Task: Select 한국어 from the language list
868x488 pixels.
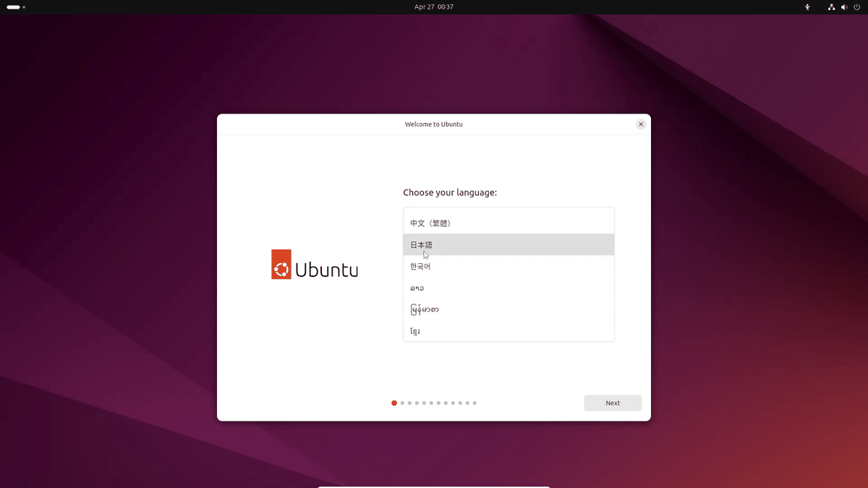Action: click(509, 266)
